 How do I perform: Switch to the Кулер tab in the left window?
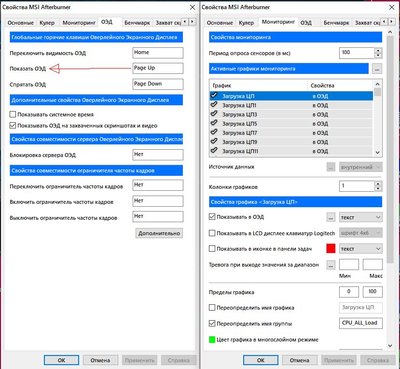point(47,23)
